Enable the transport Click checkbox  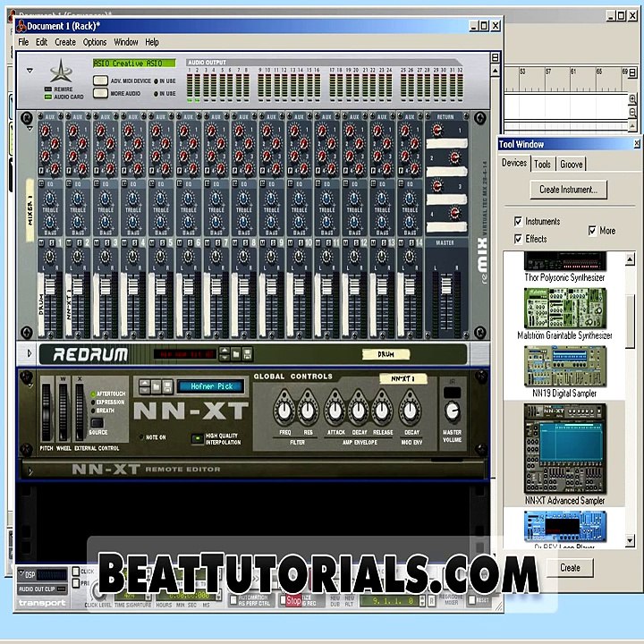pyautogui.click(x=76, y=571)
